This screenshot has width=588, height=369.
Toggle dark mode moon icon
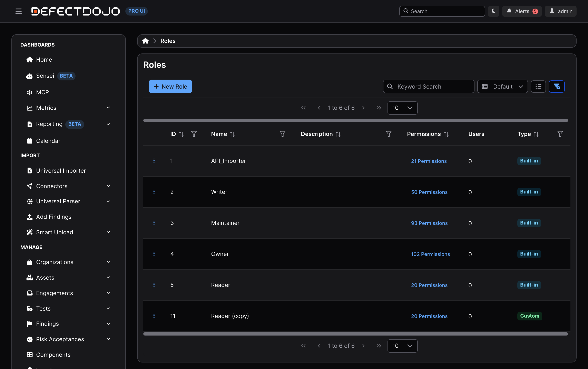pyautogui.click(x=493, y=11)
